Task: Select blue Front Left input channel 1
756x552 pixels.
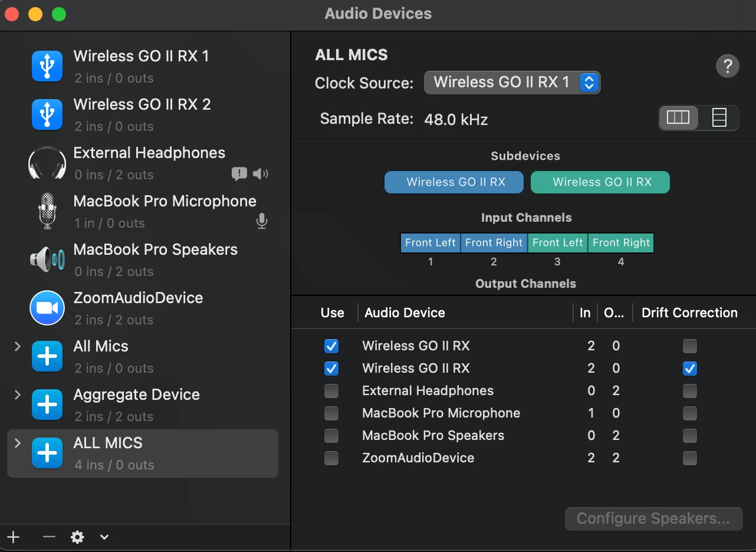Action: [430, 242]
